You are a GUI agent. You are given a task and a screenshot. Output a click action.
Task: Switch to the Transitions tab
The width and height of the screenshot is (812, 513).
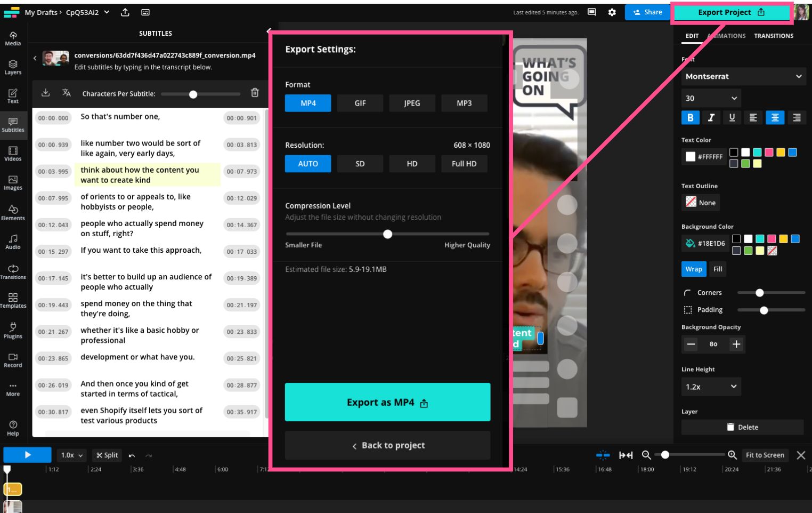pos(773,36)
